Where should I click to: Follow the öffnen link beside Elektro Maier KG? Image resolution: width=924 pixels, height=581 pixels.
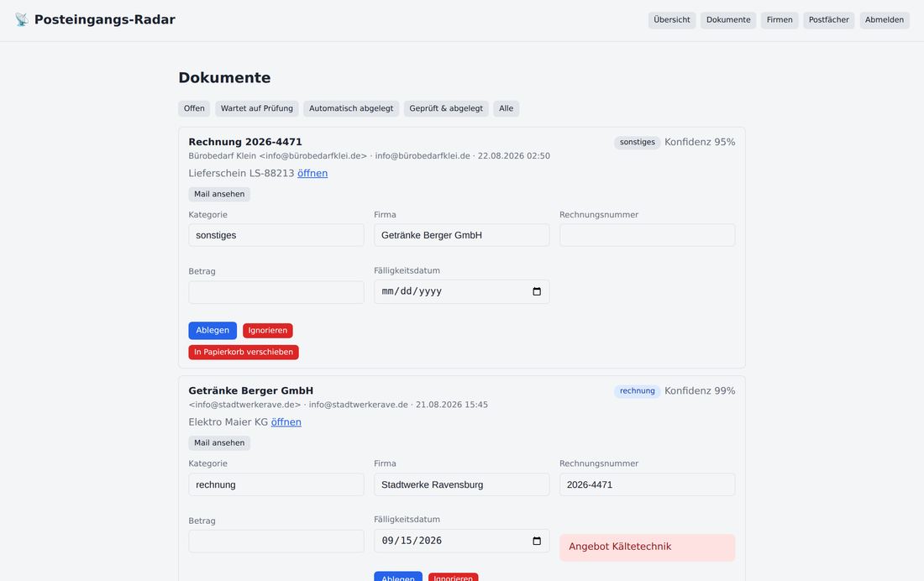click(286, 422)
